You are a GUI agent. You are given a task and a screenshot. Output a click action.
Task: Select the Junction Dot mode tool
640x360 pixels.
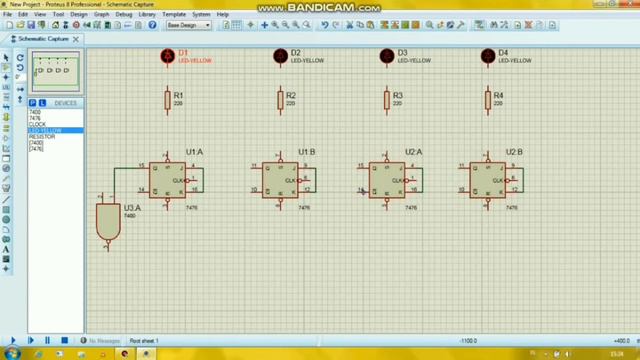point(6,77)
